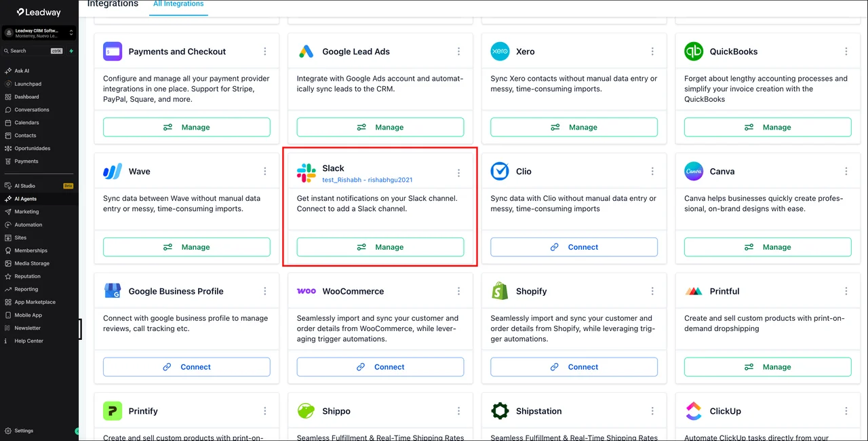The image size is (868, 441).
Task: Open Marketing in the sidebar
Action: pyautogui.click(x=26, y=212)
